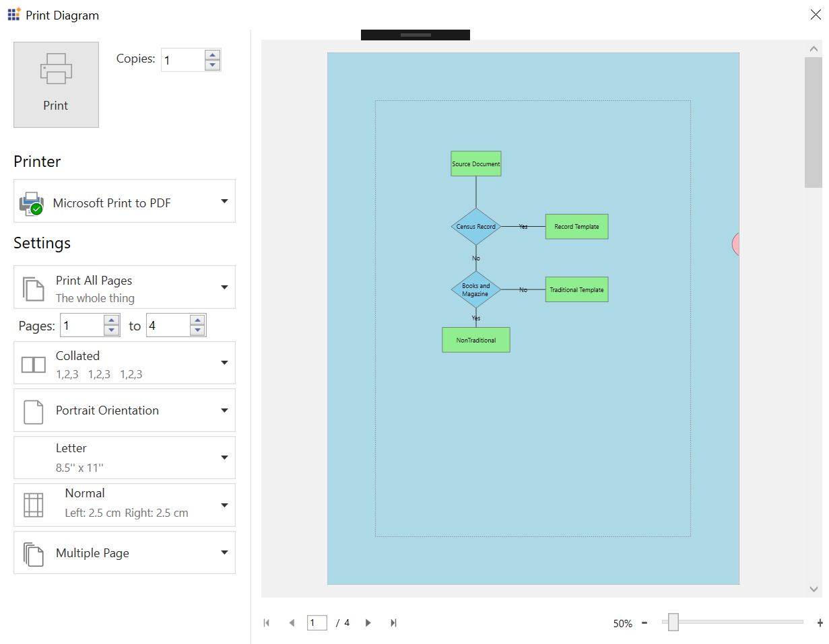Click the black drag handle above preview
The width and height of the screenshot is (829, 644).
point(416,35)
